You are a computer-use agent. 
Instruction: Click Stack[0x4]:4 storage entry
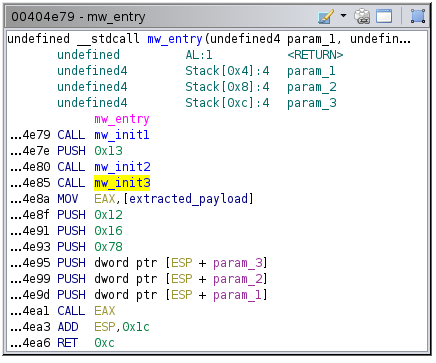pos(227,71)
